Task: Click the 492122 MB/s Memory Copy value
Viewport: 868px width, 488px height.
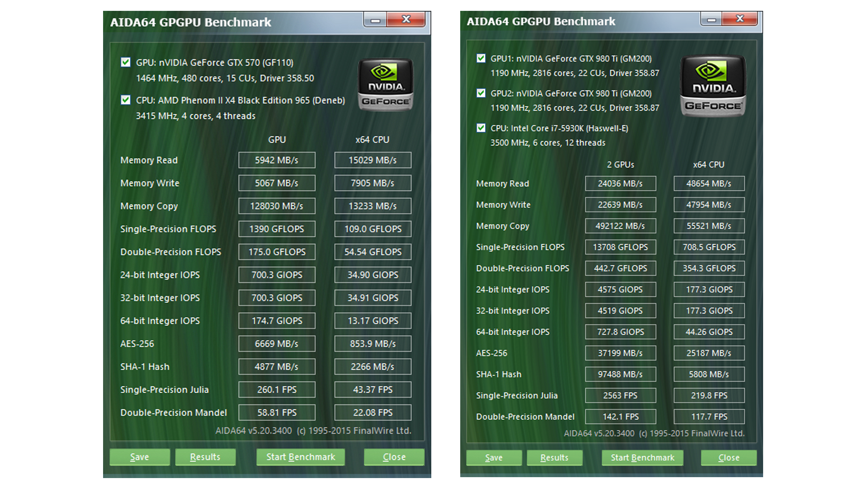Action: tap(620, 226)
